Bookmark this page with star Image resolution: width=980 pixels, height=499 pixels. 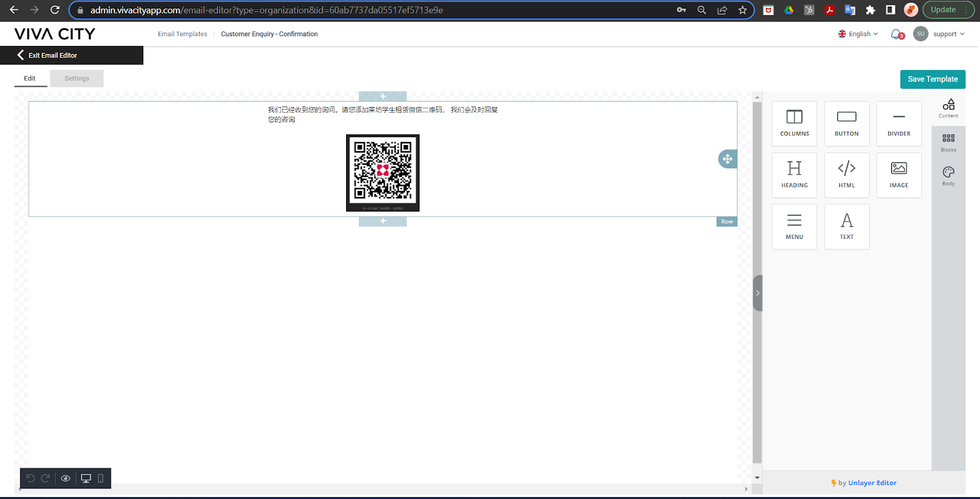742,10
